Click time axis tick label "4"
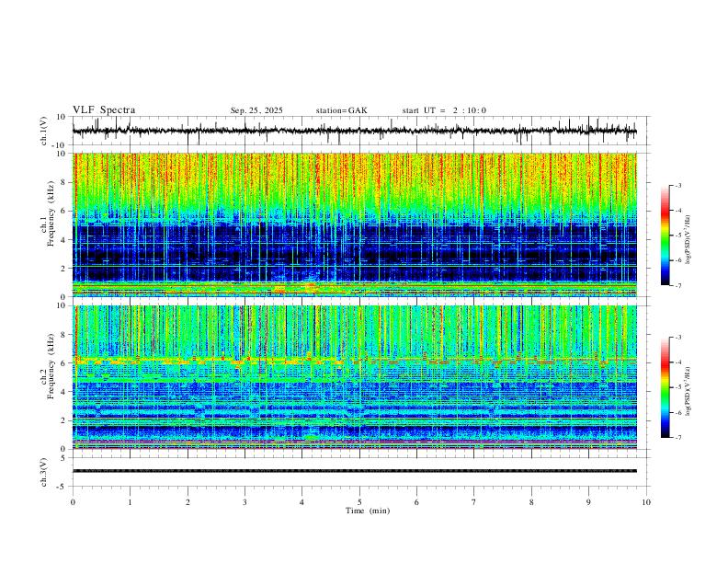728x563 pixels. pos(302,502)
